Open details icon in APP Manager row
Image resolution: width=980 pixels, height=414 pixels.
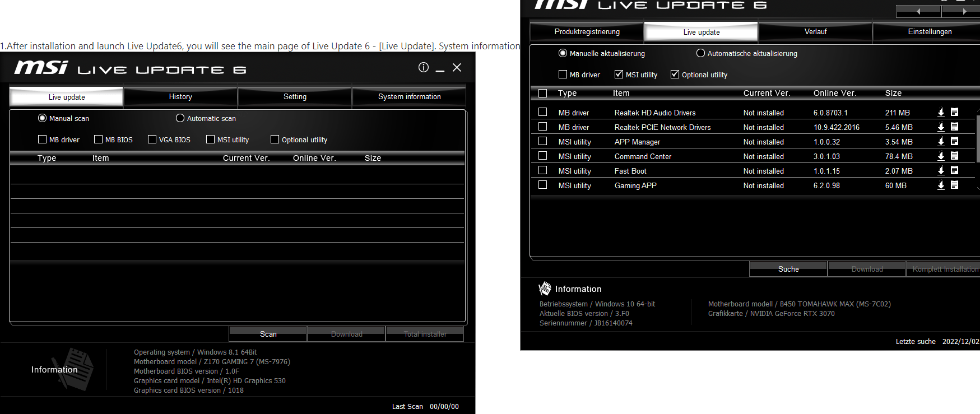tap(954, 141)
